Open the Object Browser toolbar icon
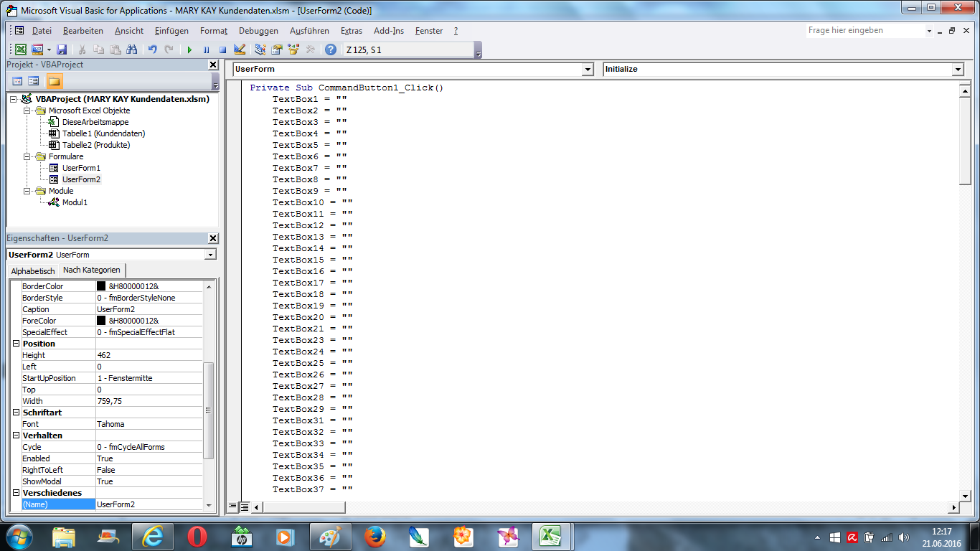The height and width of the screenshot is (551, 980). (293, 50)
